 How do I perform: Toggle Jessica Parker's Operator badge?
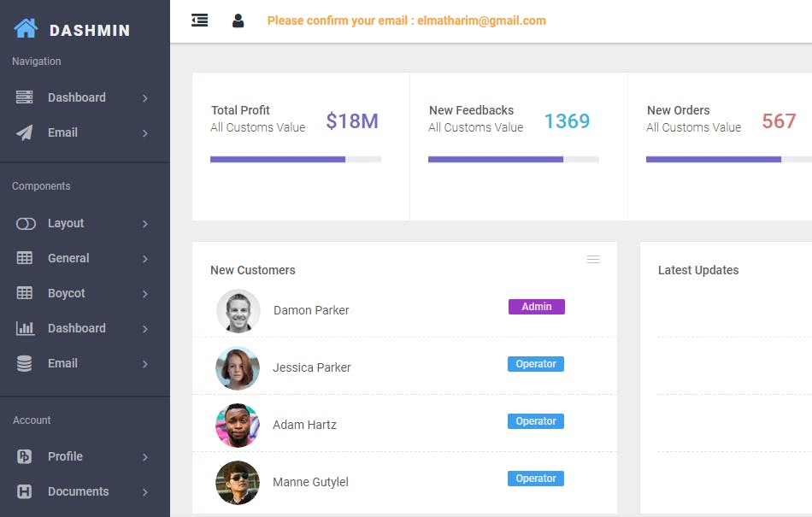pos(536,363)
